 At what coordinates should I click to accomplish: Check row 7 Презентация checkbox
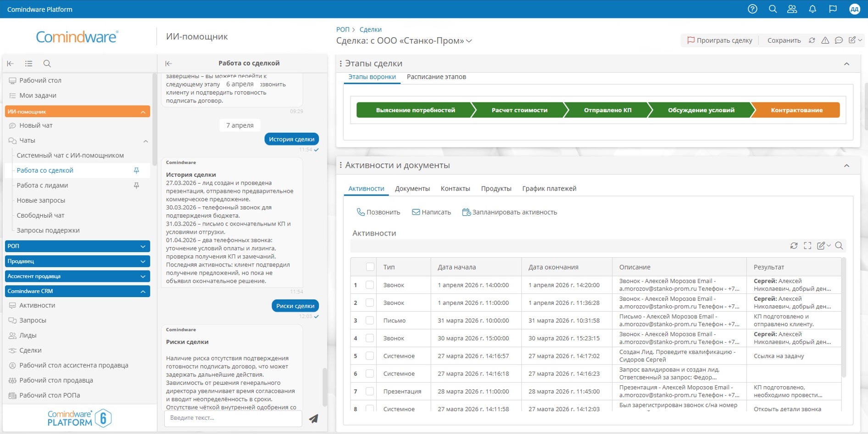(x=370, y=391)
